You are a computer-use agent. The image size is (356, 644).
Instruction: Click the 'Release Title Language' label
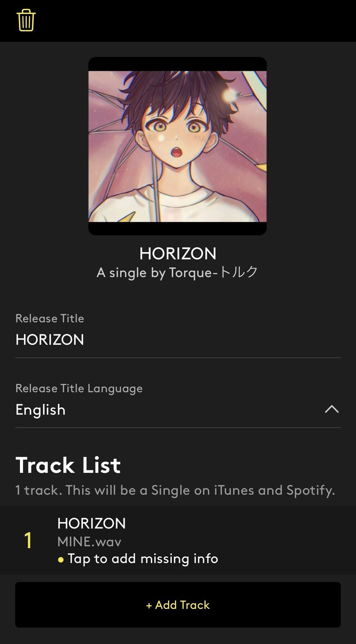click(79, 388)
